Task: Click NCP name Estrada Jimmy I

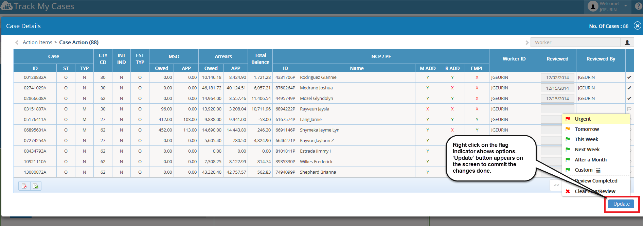Action: click(315, 151)
